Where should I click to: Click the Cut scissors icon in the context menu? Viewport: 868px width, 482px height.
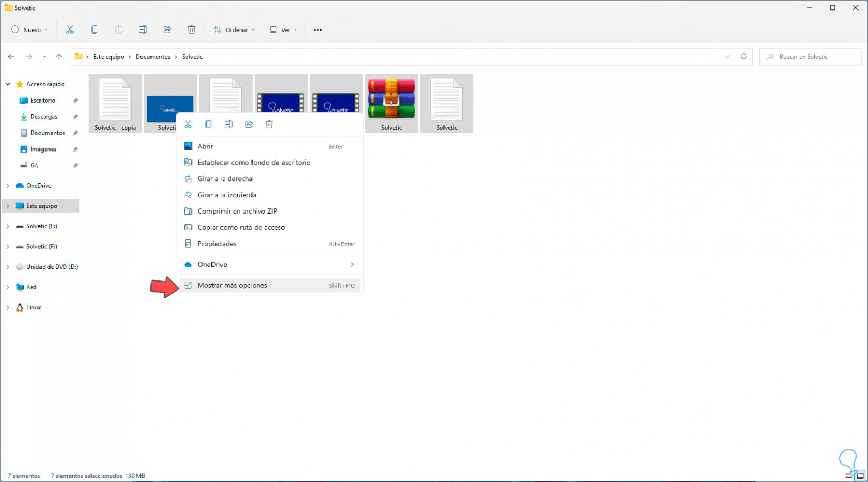tap(188, 124)
